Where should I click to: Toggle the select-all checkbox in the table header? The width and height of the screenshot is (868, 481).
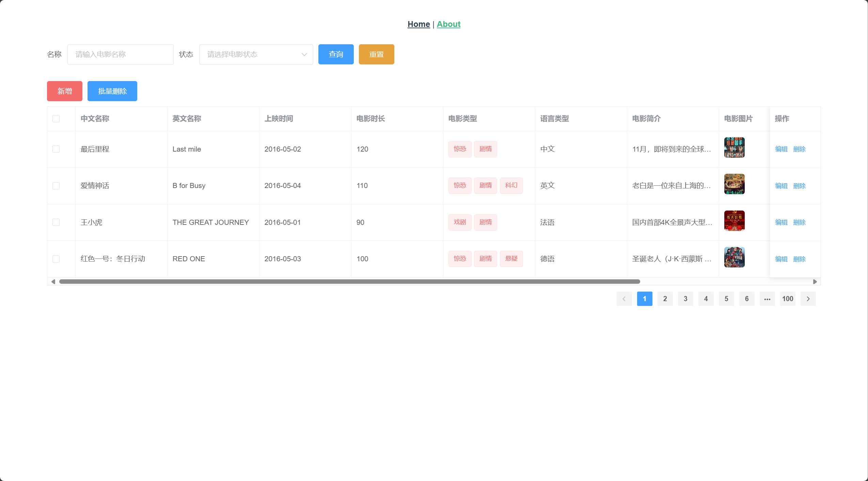coord(56,119)
